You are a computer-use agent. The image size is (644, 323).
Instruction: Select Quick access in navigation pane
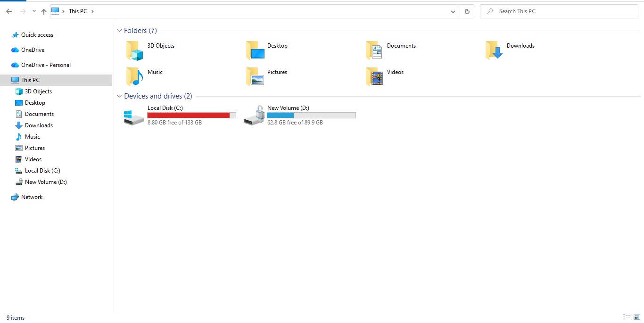(x=37, y=35)
